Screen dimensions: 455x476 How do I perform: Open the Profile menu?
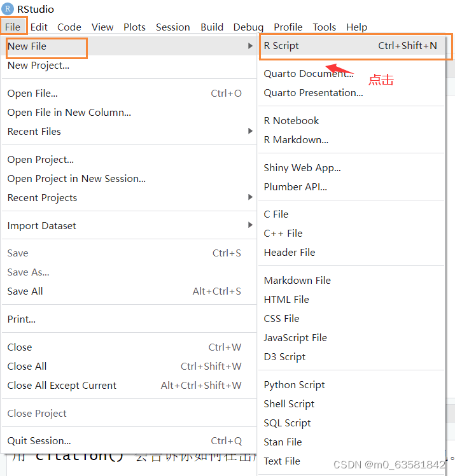[288, 27]
